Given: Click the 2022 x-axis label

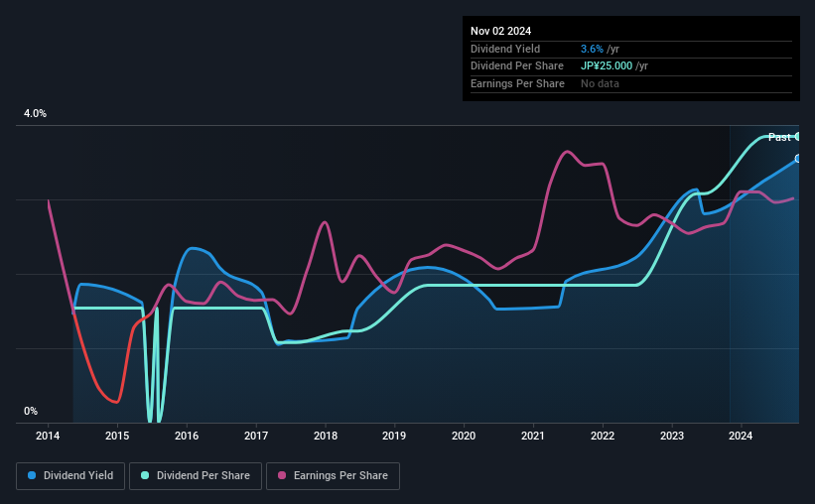Looking at the screenshot, I should (603, 436).
